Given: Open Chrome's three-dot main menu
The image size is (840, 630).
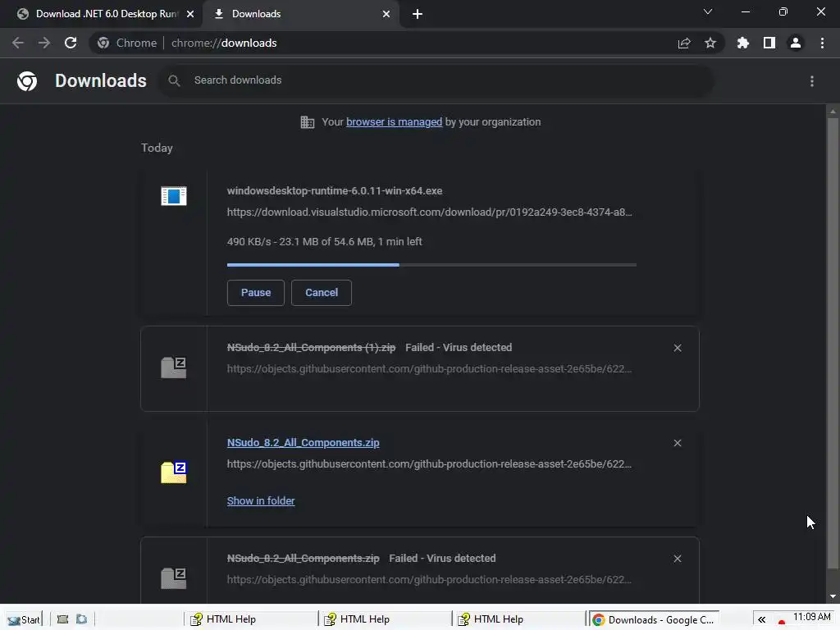Looking at the screenshot, I should (x=822, y=43).
